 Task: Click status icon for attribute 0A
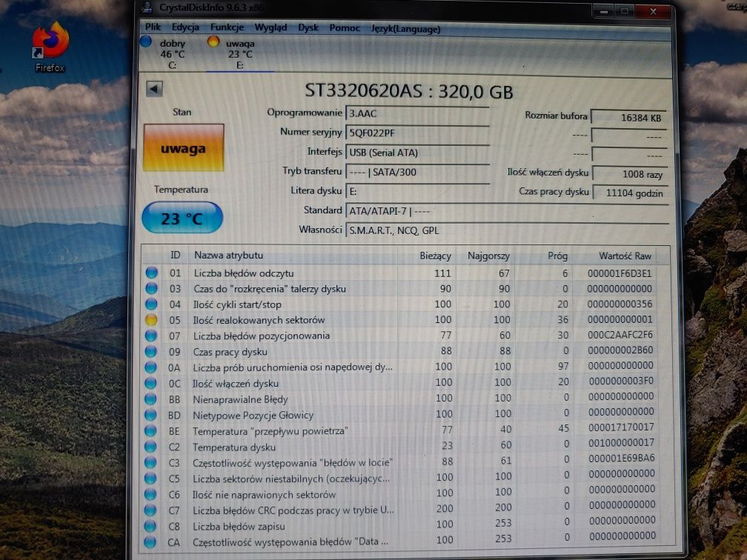pyautogui.click(x=150, y=367)
